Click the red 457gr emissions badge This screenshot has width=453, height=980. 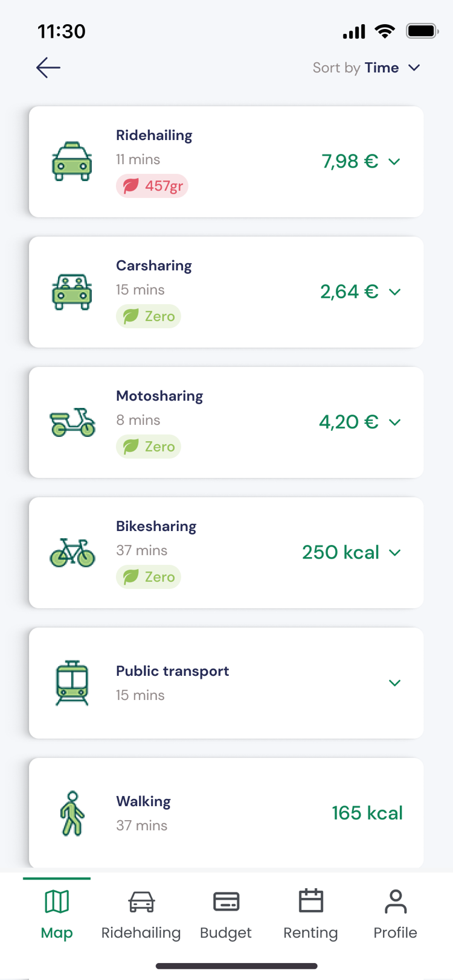point(152,186)
